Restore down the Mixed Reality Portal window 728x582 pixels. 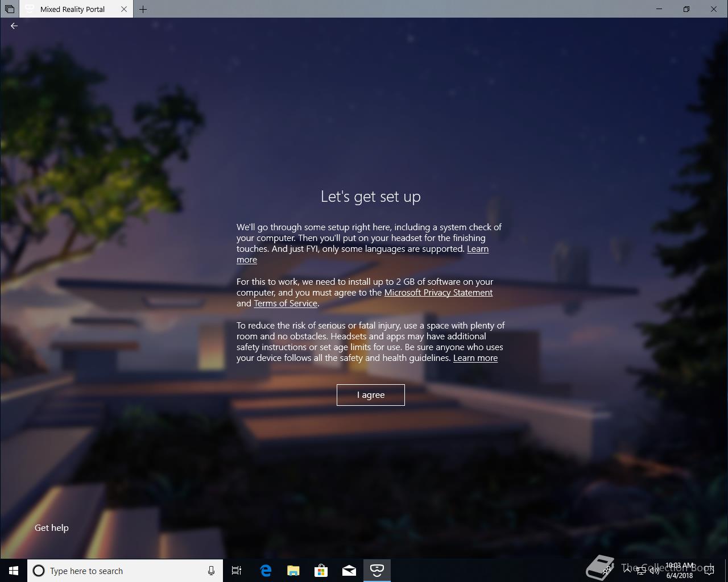(x=686, y=9)
